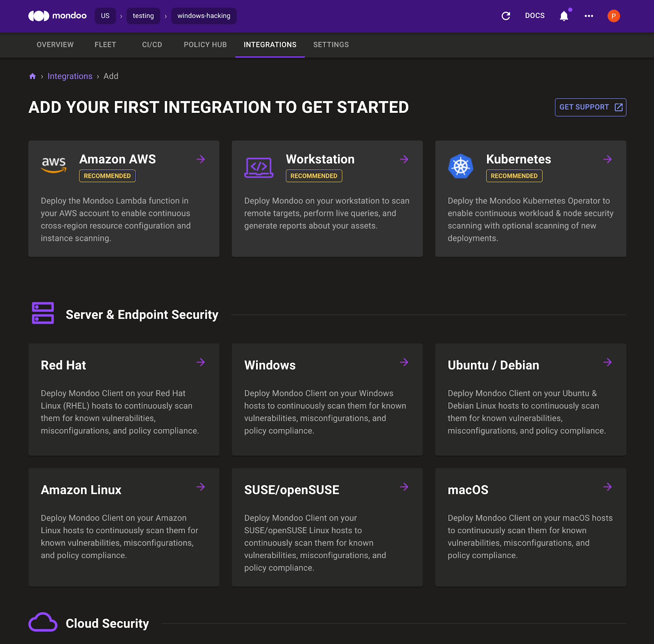654x644 pixels.
Task: Choose the Ubuntu / Debian integration title
Action: (x=493, y=365)
